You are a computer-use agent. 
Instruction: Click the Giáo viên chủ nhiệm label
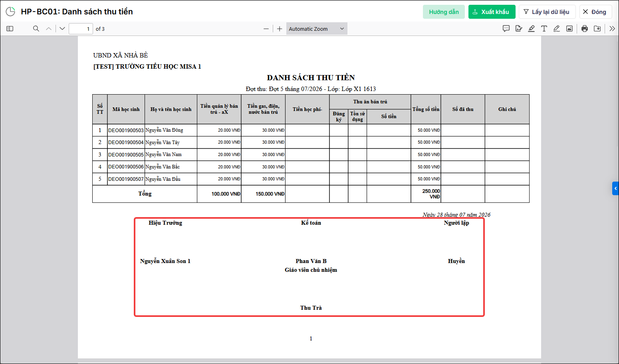pyautogui.click(x=311, y=270)
